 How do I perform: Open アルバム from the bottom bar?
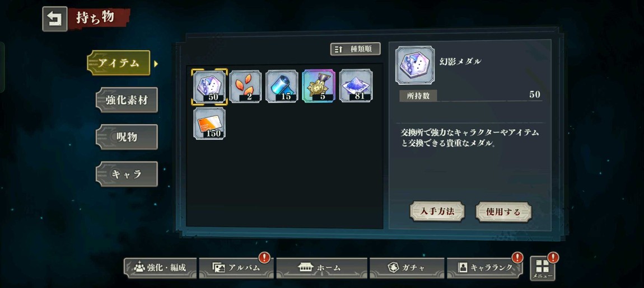(x=236, y=268)
